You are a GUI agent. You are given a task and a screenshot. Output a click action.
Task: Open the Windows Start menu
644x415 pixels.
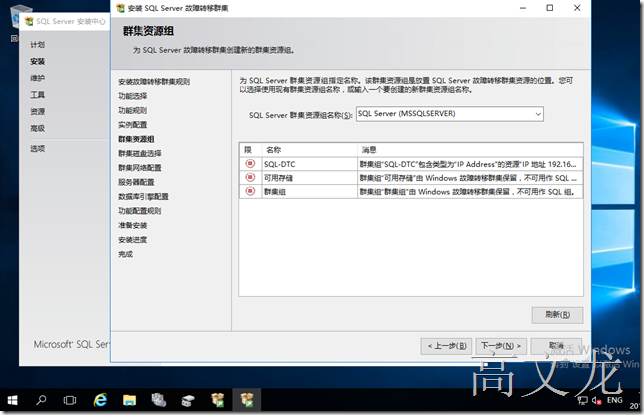pos(12,400)
